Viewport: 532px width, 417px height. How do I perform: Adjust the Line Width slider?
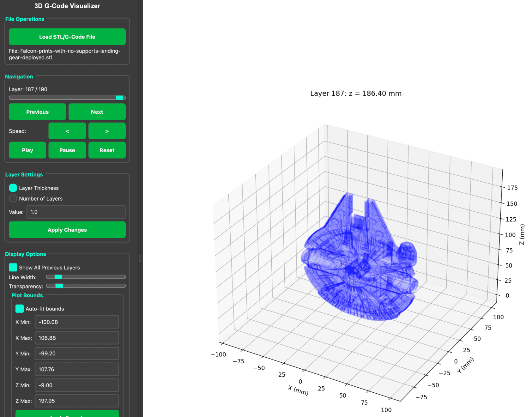58,277
